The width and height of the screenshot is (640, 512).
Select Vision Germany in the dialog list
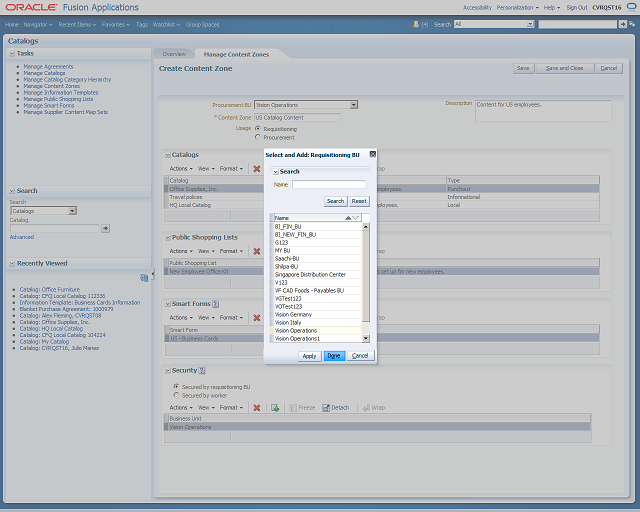pos(316,314)
